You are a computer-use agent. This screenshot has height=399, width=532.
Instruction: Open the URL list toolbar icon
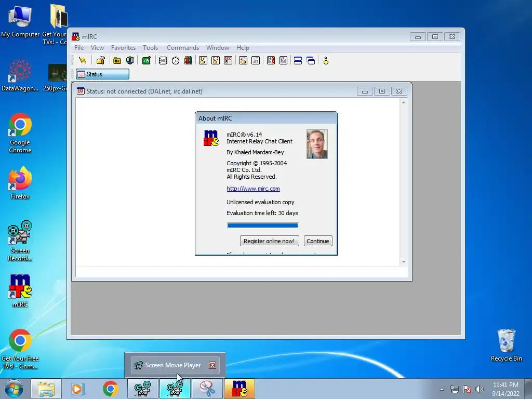point(283,60)
